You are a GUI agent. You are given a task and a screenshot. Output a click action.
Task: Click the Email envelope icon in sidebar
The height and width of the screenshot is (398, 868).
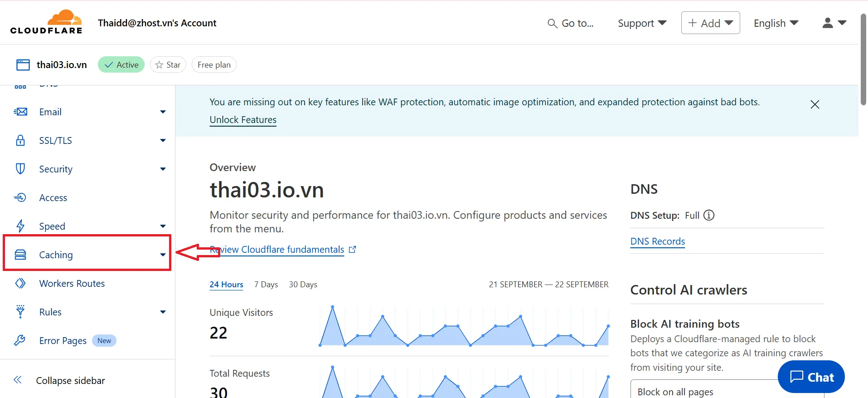point(20,112)
